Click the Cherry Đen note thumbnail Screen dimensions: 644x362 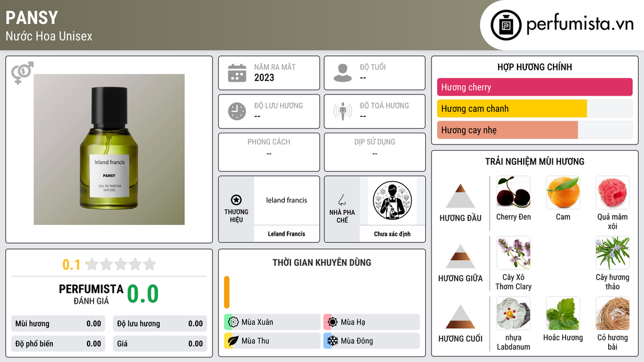tap(513, 193)
